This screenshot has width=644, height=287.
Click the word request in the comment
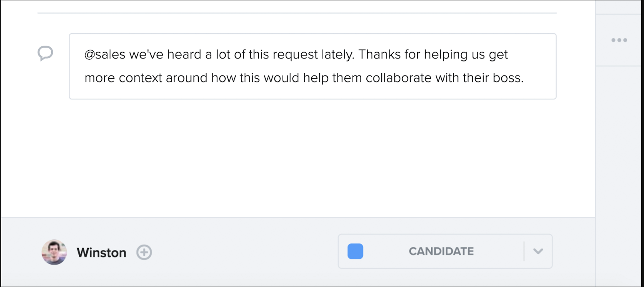pyautogui.click(x=295, y=55)
